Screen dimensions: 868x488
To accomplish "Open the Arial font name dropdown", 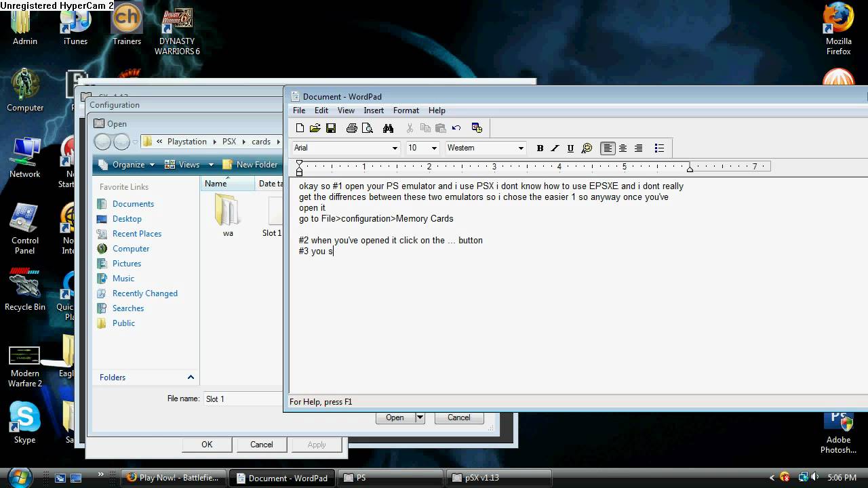I will (395, 148).
